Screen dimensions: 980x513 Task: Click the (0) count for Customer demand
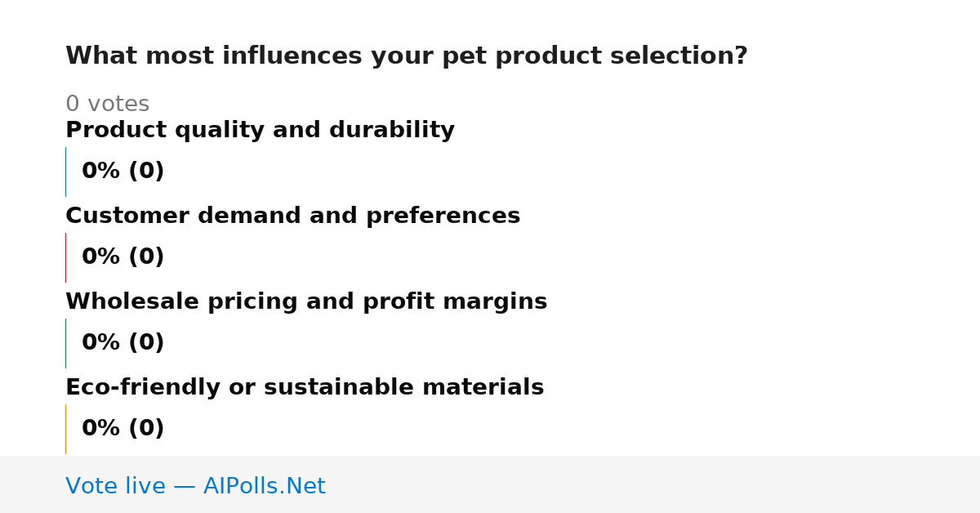pyautogui.click(x=146, y=257)
